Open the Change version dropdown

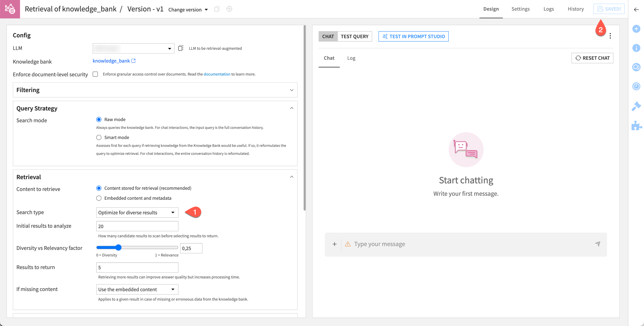(x=188, y=9)
